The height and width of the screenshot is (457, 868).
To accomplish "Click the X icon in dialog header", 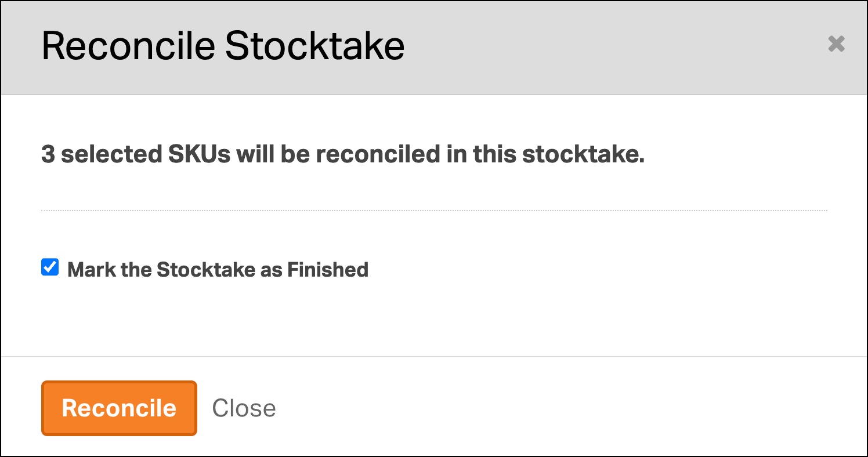I will tap(836, 44).
